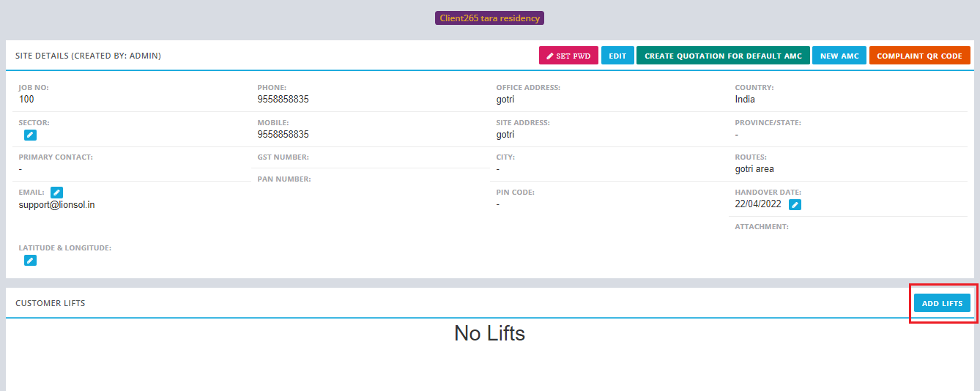Select country value India

tap(745, 100)
